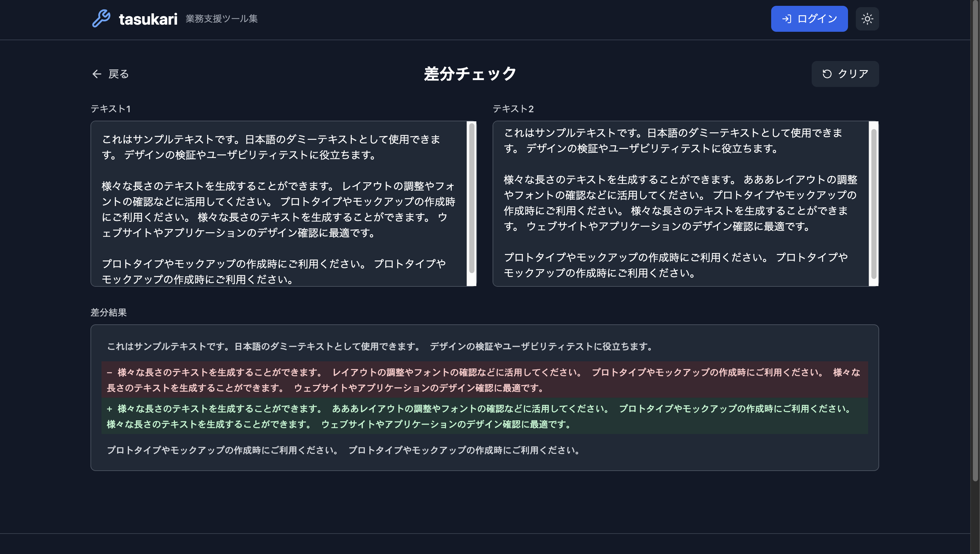Click the wrench logo icon
Screen dimensions: 980x554
pyautogui.click(x=101, y=18)
